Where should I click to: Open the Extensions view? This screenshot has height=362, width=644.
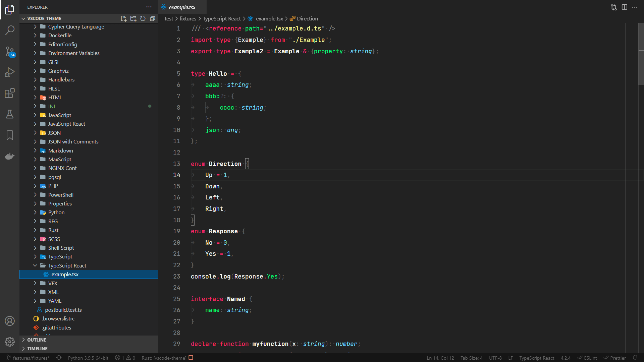tap(10, 93)
